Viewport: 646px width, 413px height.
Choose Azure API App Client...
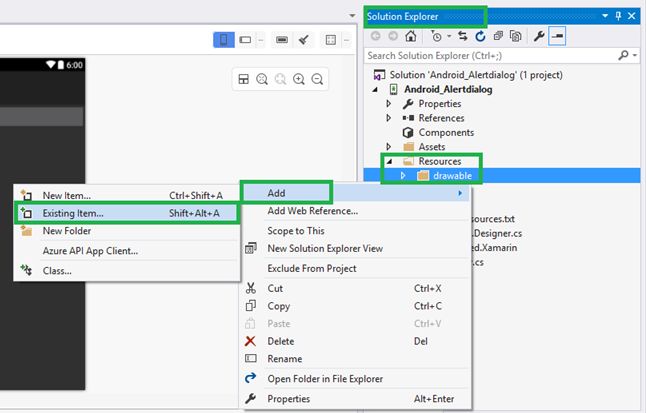[x=127, y=251]
